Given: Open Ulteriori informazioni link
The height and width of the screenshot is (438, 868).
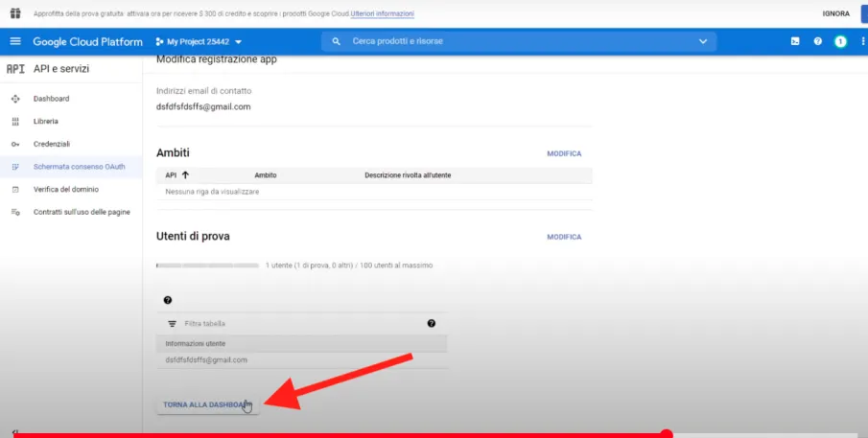Looking at the screenshot, I should tap(382, 13).
